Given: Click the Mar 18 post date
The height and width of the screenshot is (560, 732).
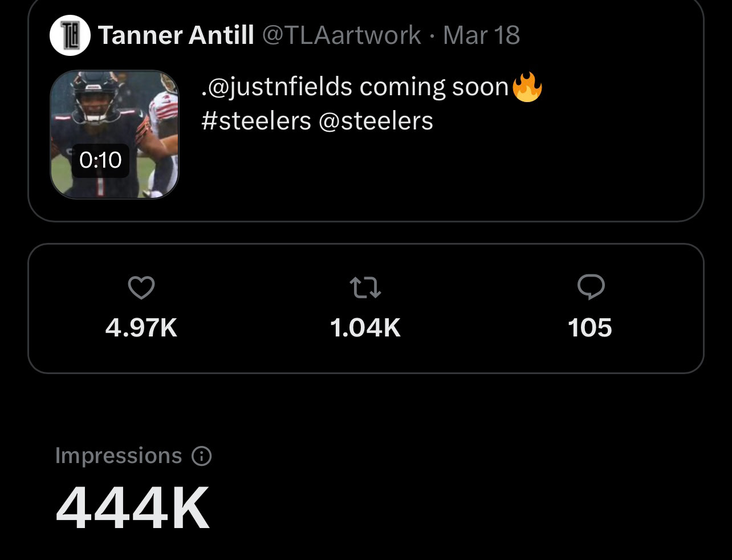Looking at the screenshot, I should pyautogui.click(x=481, y=35).
